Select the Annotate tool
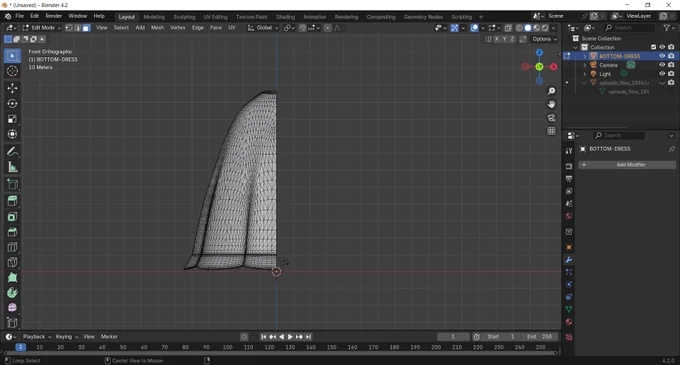Screen dimensions: 680x365 tap(12, 152)
